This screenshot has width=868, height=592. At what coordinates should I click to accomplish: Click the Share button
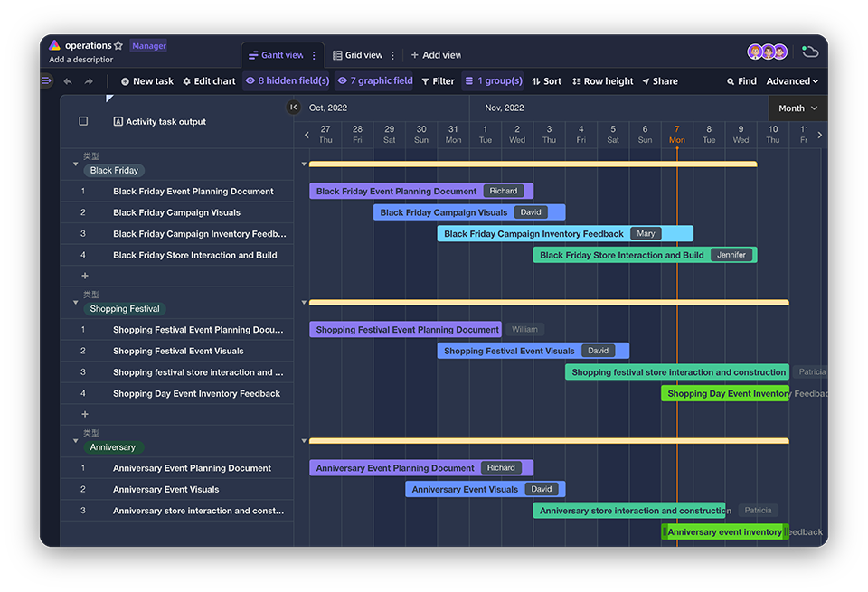click(660, 81)
